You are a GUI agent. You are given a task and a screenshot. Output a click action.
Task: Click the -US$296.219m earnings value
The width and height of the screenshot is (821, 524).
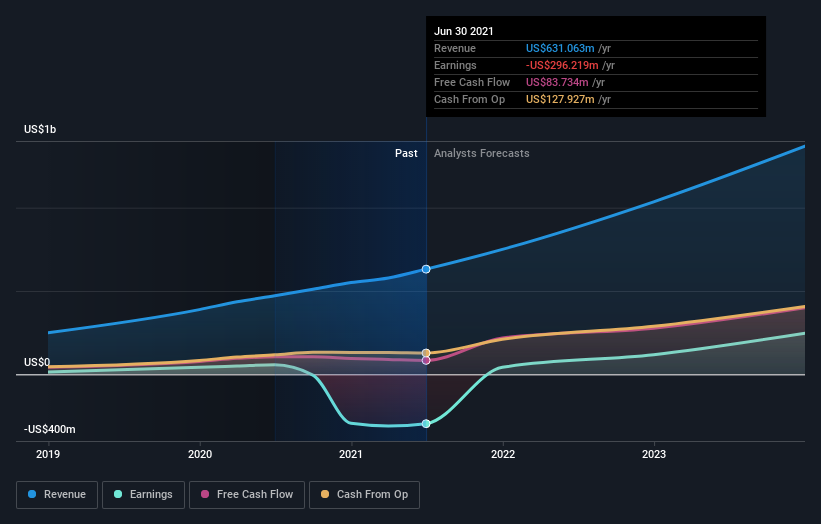pos(562,65)
